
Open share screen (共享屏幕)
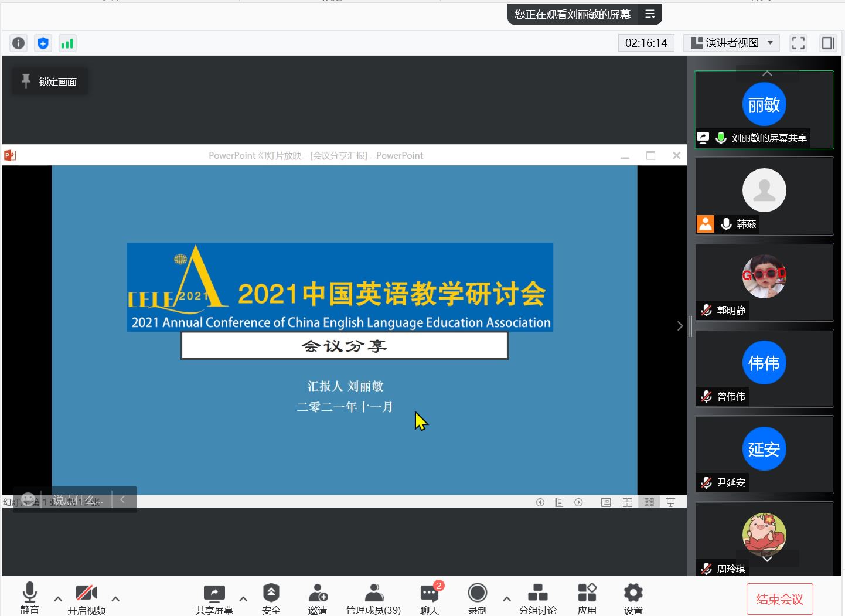pyautogui.click(x=214, y=599)
